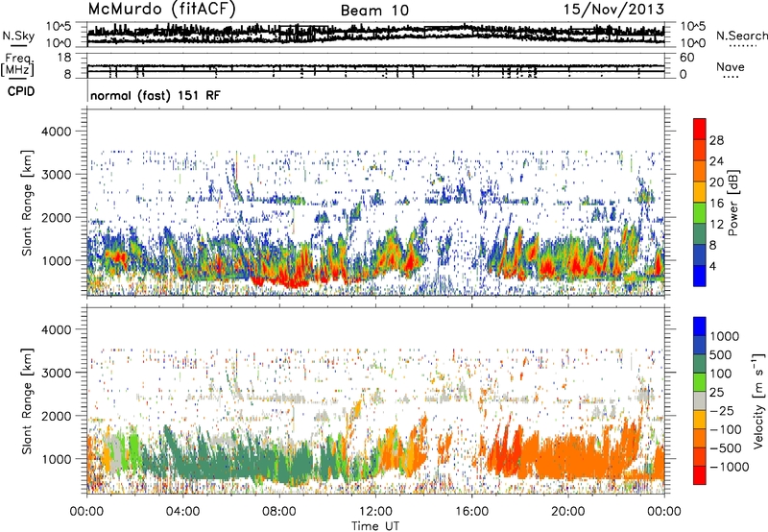Click the '-100' label on Velocity colorbar
768x532 pixels.
click(x=726, y=429)
